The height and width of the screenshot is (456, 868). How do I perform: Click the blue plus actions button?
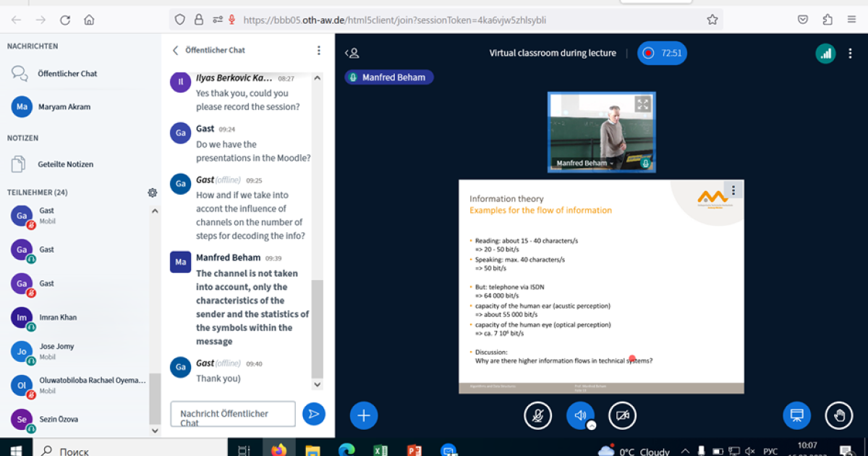(364, 415)
